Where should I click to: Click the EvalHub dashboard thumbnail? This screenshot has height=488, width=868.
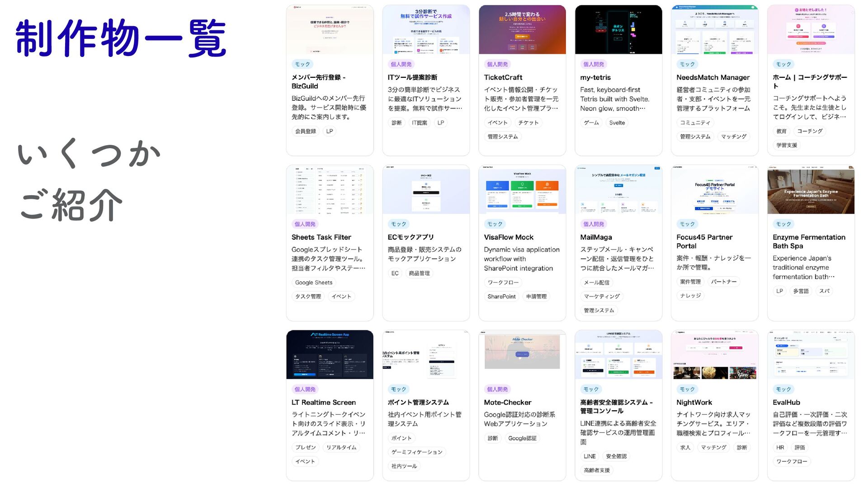click(811, 355)
